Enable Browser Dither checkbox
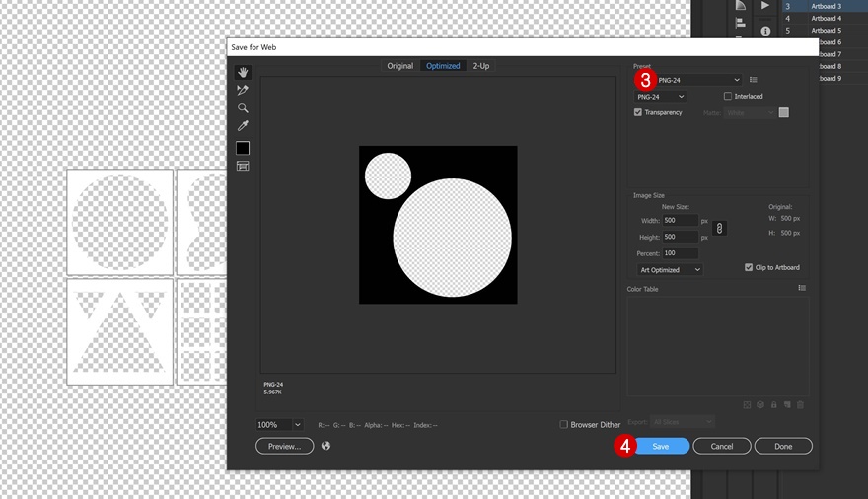The height and width of the screenshot is (499, 868). point(564,425)
